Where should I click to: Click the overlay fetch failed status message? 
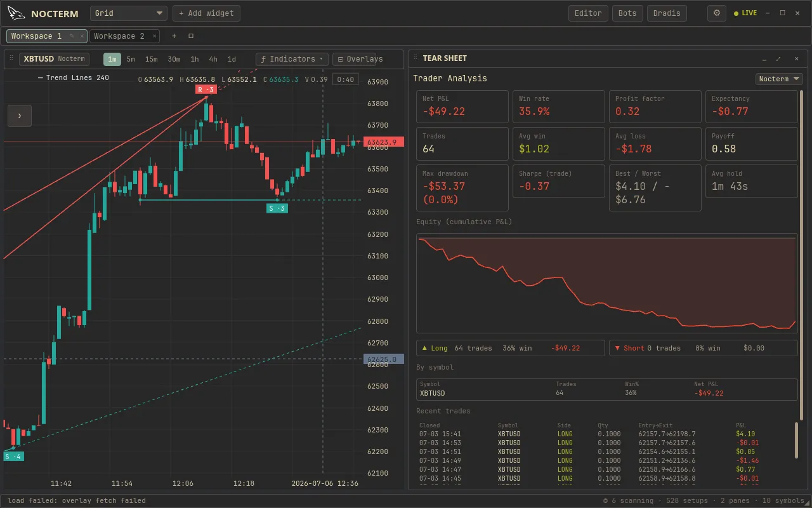point(77,500)
